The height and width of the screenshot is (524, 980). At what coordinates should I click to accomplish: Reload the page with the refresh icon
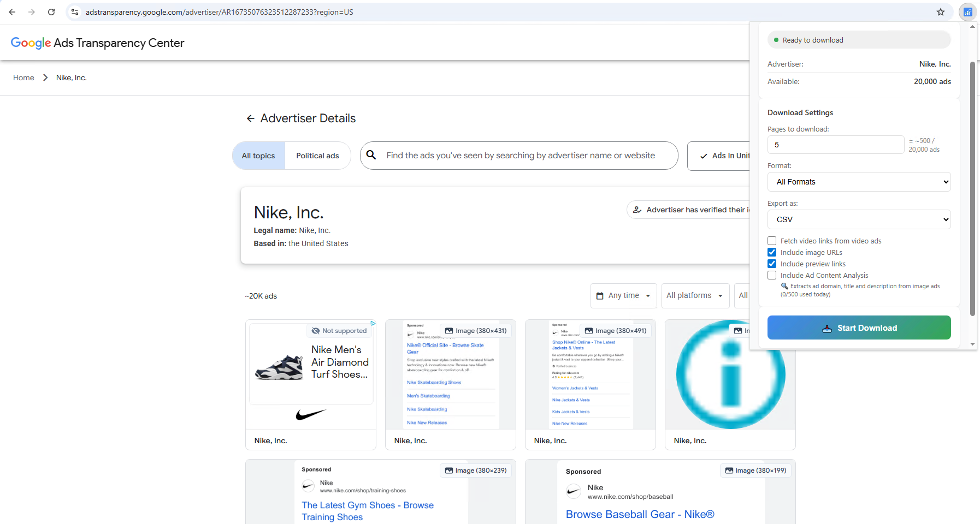coord(51,12)
